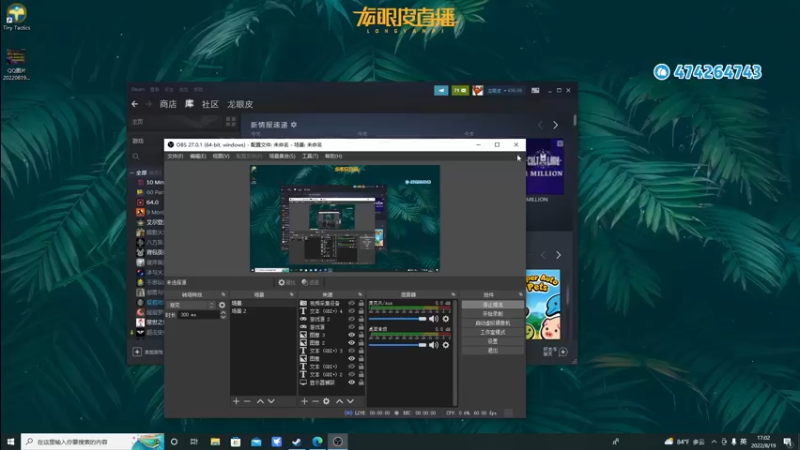The image size is (800, 450).
Task: Open File Explorer from the taskbar
Action: pyautogui.click(x=215, y=441)
